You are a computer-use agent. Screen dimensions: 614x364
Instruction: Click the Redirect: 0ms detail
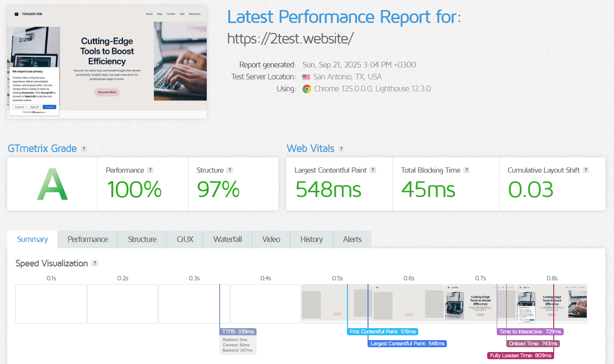(x=235, y=340)
